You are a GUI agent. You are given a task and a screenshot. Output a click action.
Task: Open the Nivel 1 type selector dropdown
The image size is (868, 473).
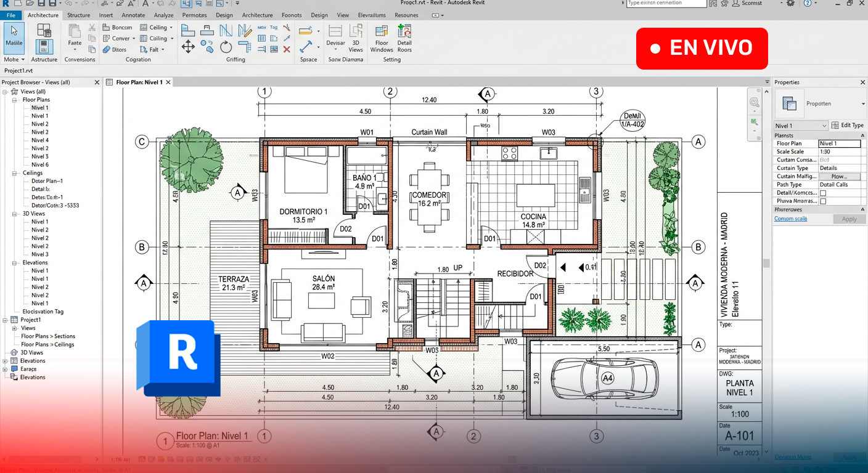pos(824,126)
